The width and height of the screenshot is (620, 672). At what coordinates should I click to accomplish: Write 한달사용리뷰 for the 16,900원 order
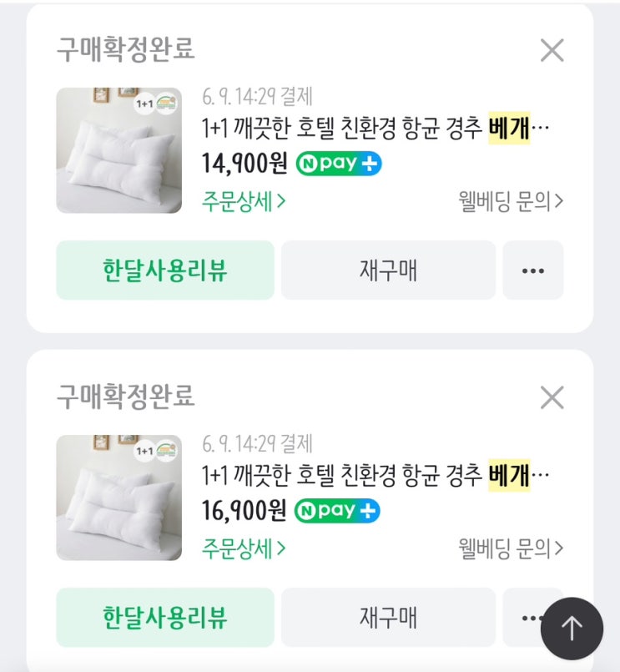pyautogui.click(x=165, y=617)
